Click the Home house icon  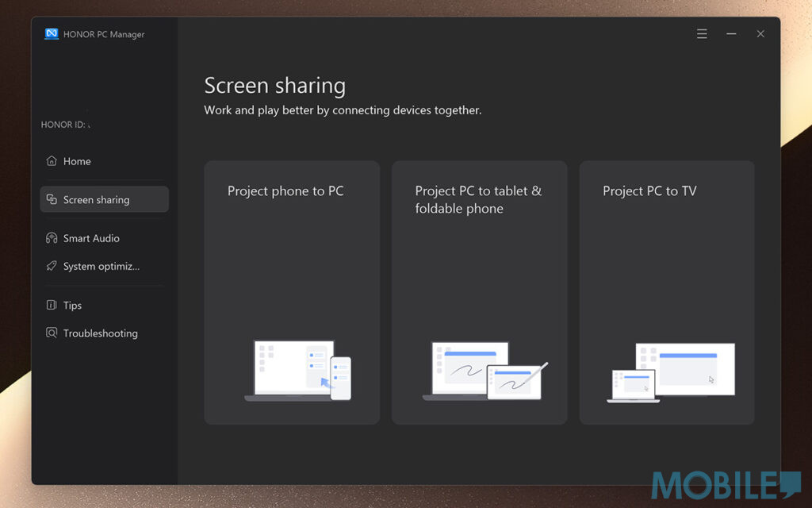click(x=52, y=160)
